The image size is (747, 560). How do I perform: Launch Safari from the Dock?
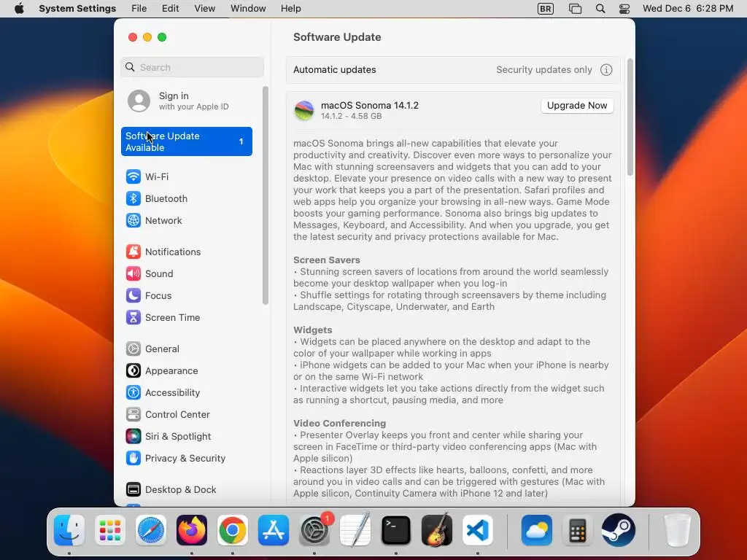tap(150, 531)
